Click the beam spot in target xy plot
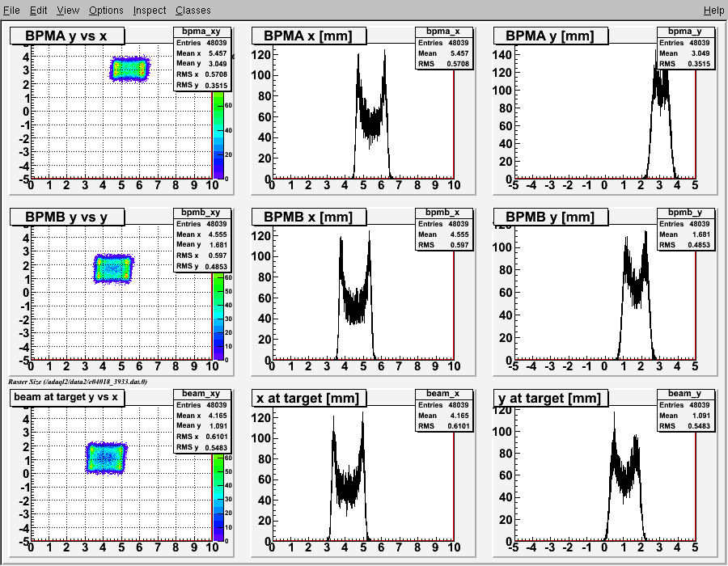 pyautogui.click(x=106, y=458)
